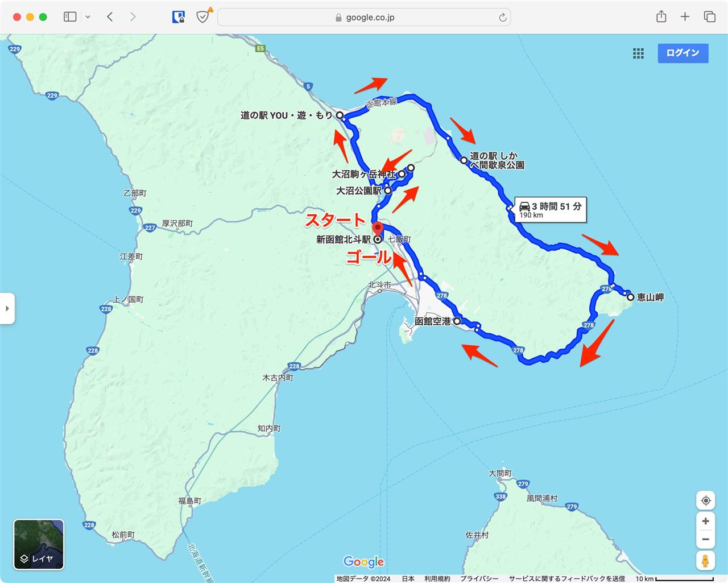The width and height of the screenshot is (728, 583).
Task: Open the Share menu
Action: [661, 16]
